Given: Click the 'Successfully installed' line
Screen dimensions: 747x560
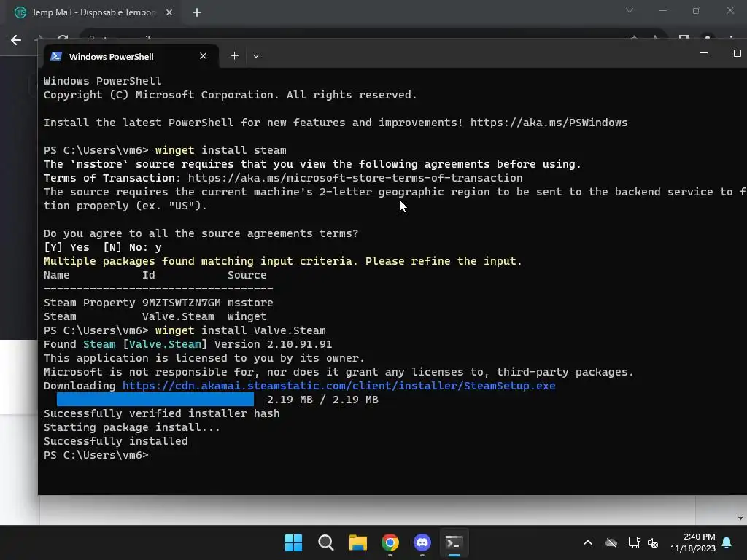Looking at the screenshot, I should click(x=116, y=441).
